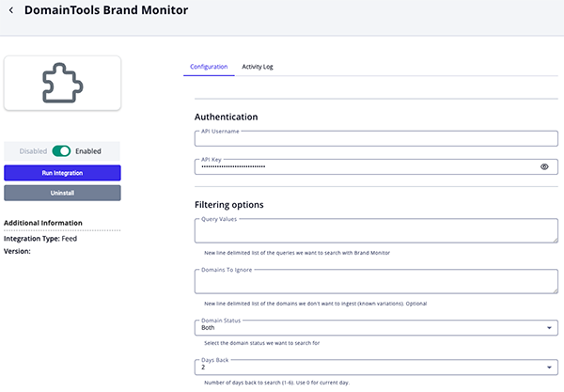The height and width of the screenshot is (392, 564).
Task: Click into the API Key field
Action: (367, 166)
